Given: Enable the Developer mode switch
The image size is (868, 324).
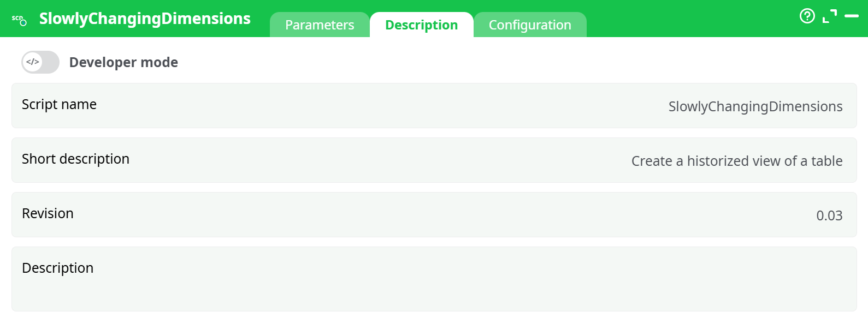Looking at the screenshot, I should point(41,62).
